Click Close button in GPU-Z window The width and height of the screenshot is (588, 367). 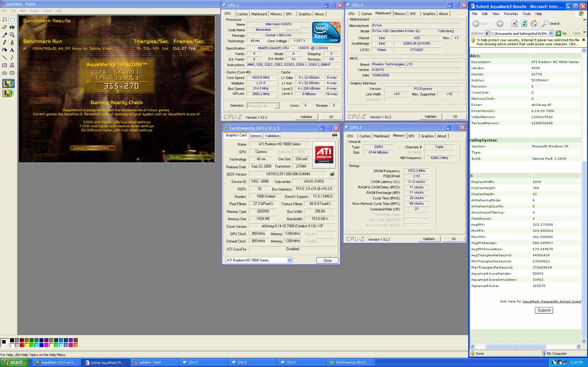click(x=327, y=260)
